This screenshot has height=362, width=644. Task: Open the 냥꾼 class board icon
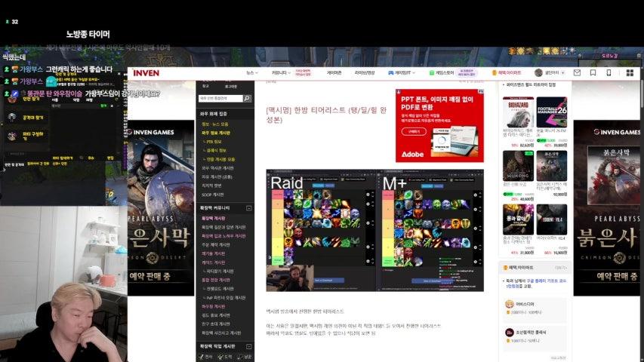pos(245,357)
